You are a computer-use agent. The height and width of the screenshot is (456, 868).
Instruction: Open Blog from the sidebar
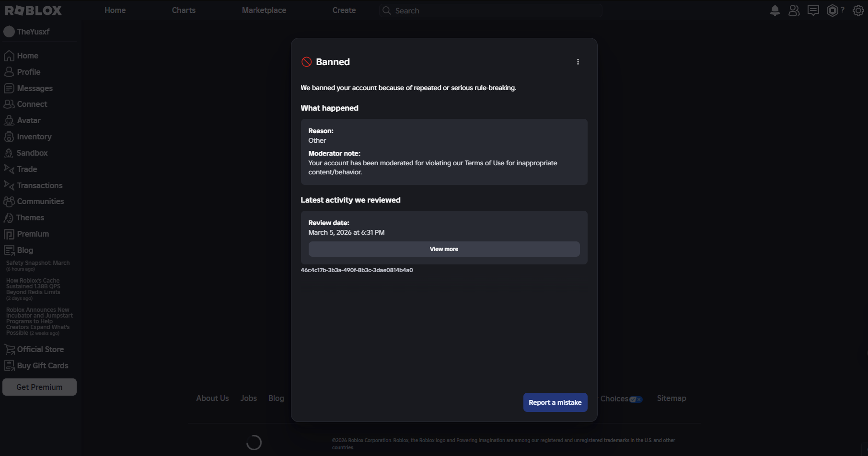click(x=19, y=250)
